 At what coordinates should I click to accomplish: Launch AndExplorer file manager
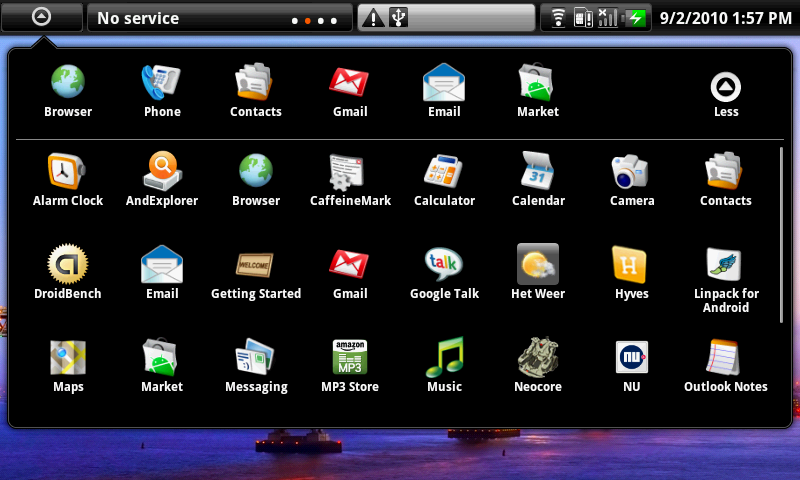point(162,180)
